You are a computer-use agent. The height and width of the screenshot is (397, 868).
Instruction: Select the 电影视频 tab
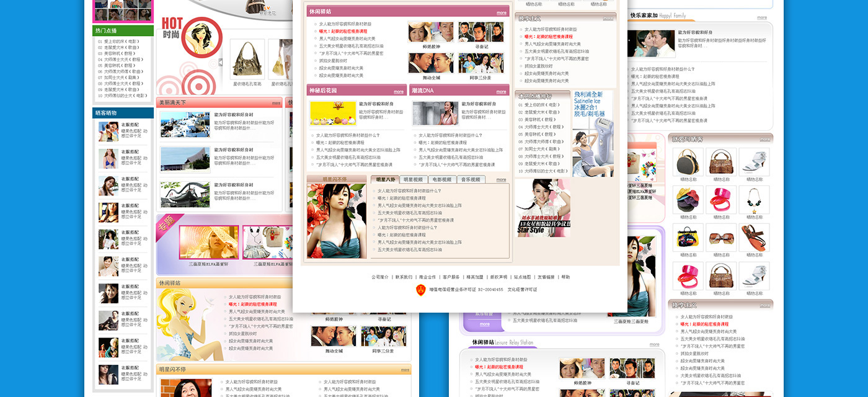coord(442,180)
